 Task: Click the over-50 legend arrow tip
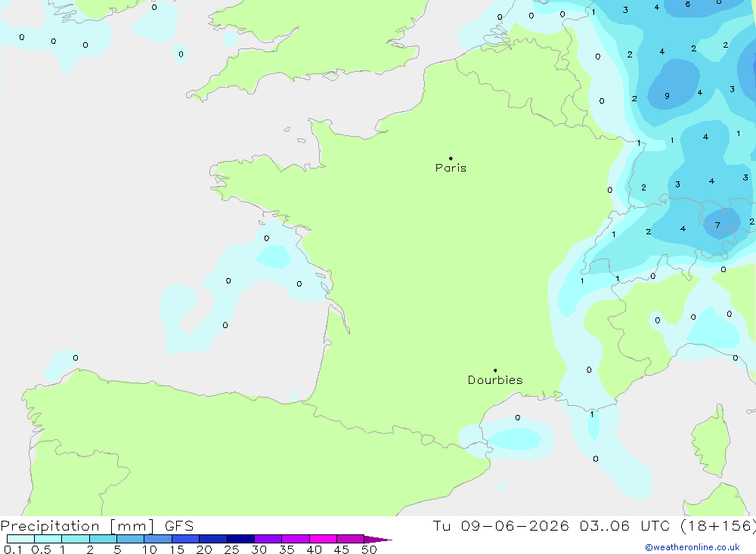click(378, 540)
